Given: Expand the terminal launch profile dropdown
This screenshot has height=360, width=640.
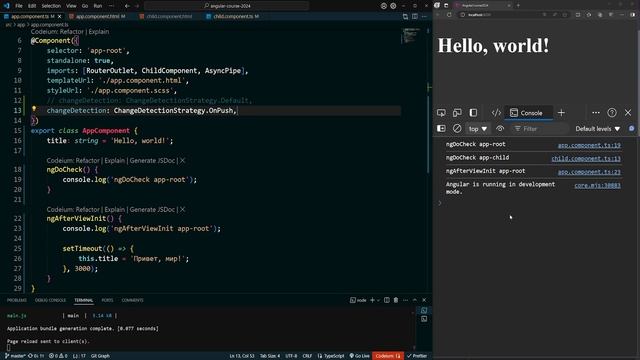Looking at the screenshot, I should (x=378, y=300).
